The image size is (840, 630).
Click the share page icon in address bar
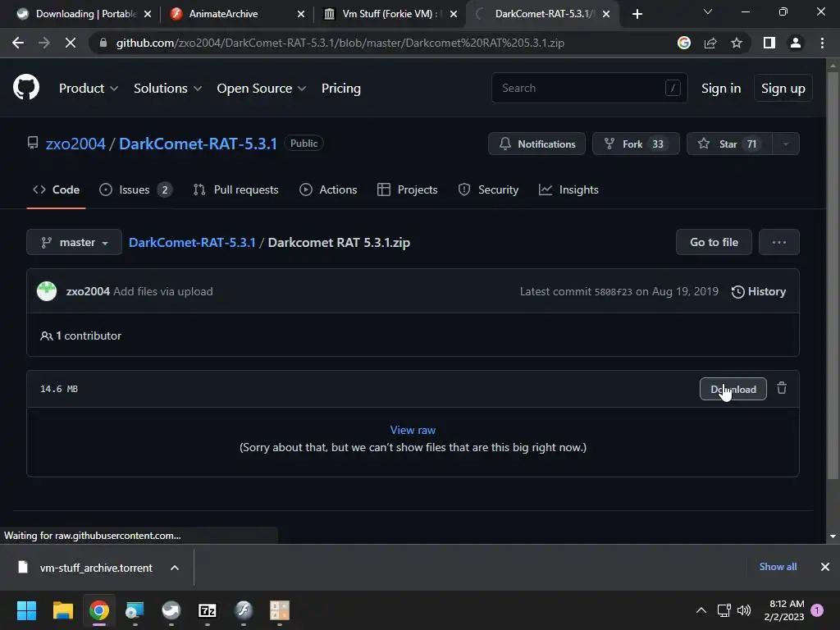coord(710,43)
